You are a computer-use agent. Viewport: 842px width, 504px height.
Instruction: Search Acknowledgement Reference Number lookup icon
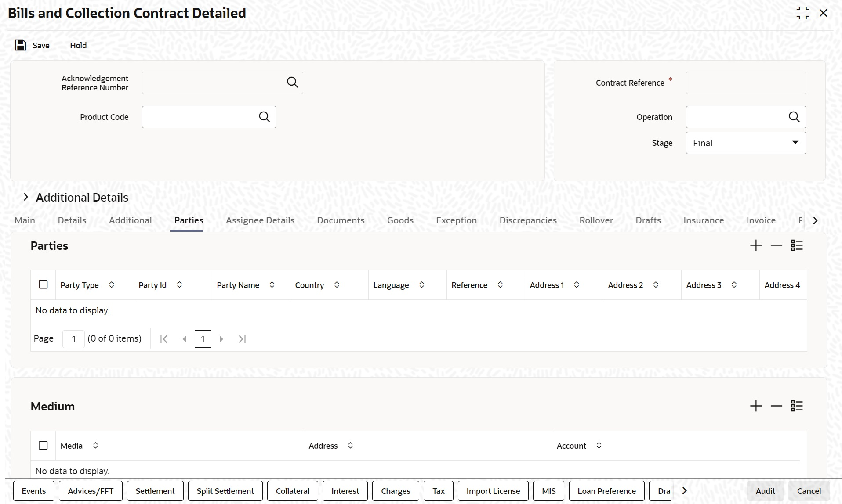[x=292, y=83]
